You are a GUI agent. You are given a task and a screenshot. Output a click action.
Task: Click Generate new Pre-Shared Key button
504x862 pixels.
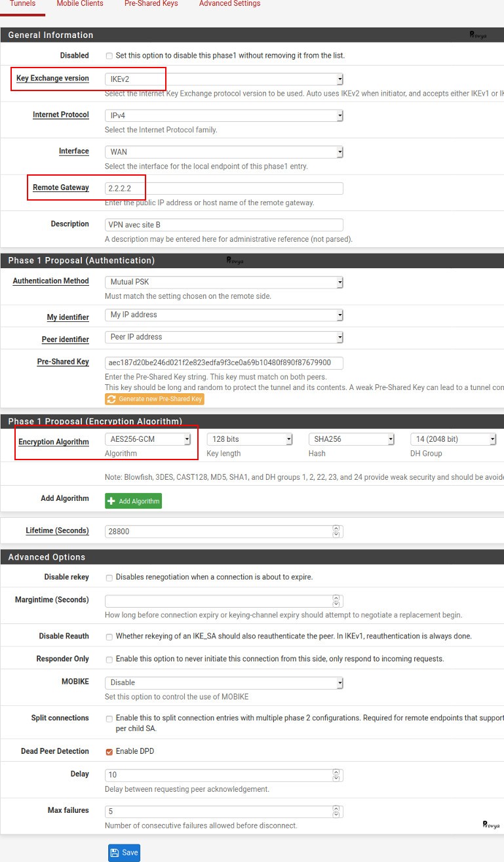coord(155,399)
